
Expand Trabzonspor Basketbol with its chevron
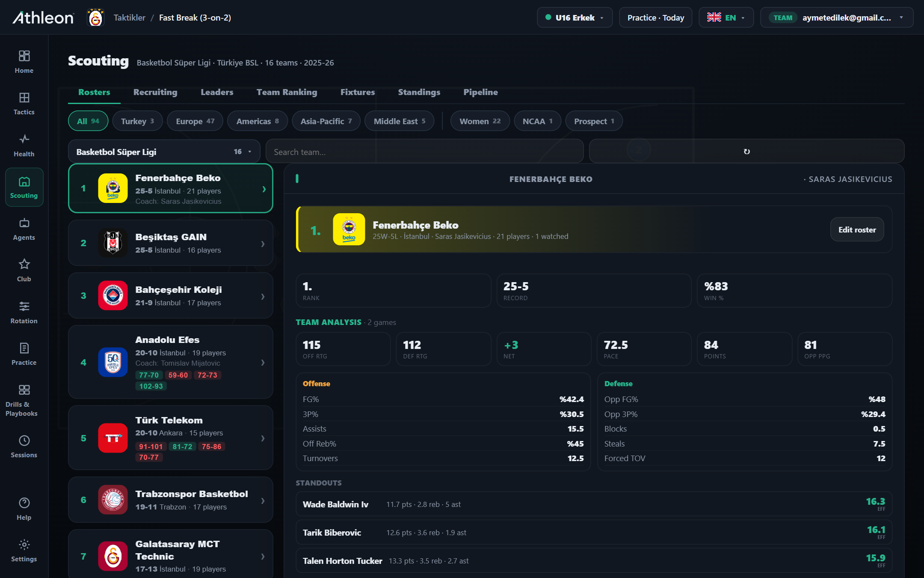[263, 501]
